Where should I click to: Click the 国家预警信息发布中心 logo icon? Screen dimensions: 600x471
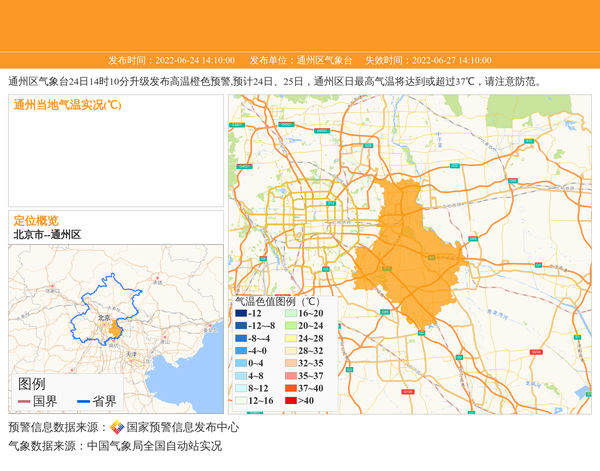tap(116, 427)
